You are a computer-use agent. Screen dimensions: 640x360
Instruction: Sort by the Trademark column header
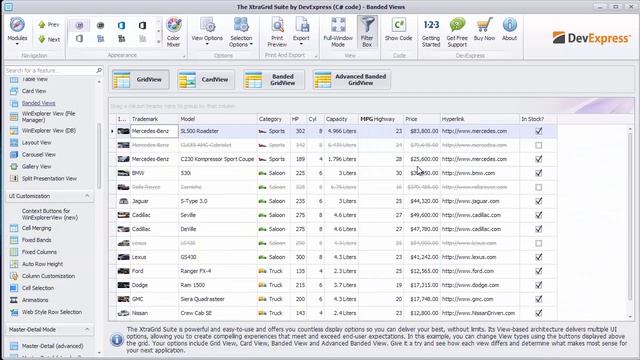point(154,119)
